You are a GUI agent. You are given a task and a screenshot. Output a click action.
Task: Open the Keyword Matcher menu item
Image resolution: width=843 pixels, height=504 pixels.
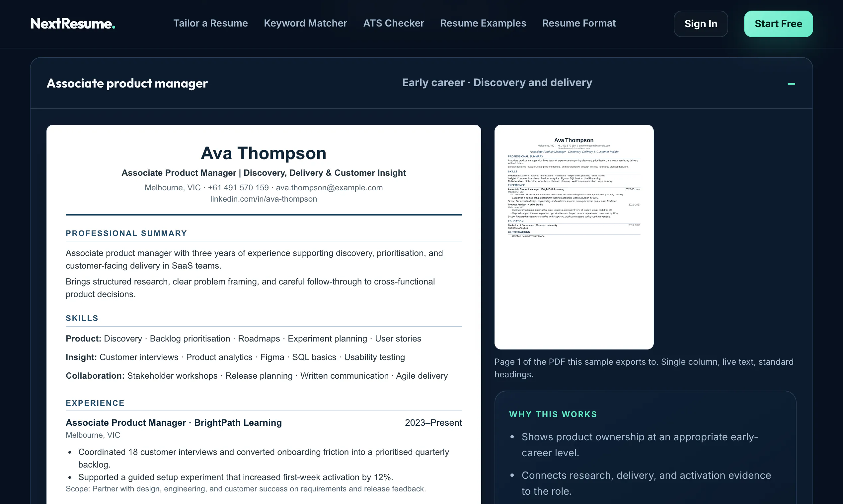[x=305, y=23]
